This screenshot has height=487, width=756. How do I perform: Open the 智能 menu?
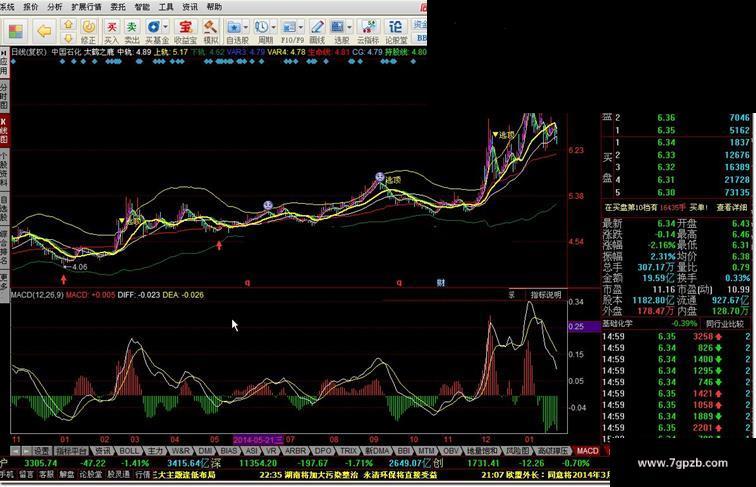142,7
